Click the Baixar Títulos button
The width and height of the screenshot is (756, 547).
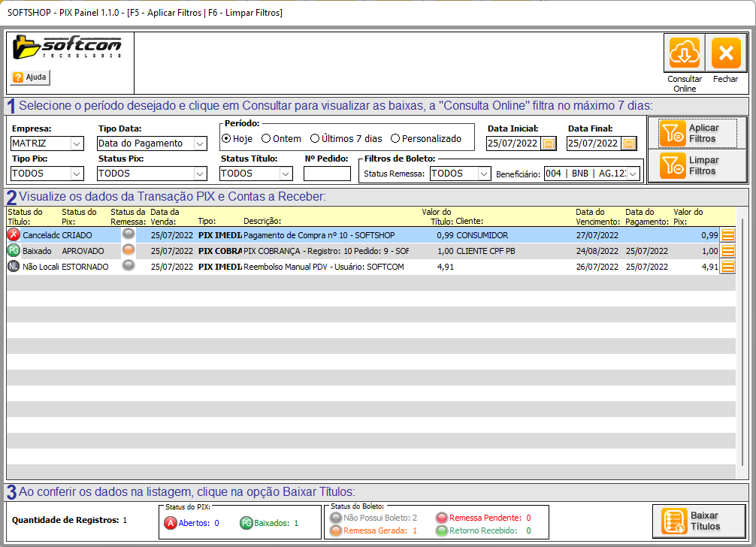pos(698,521)
